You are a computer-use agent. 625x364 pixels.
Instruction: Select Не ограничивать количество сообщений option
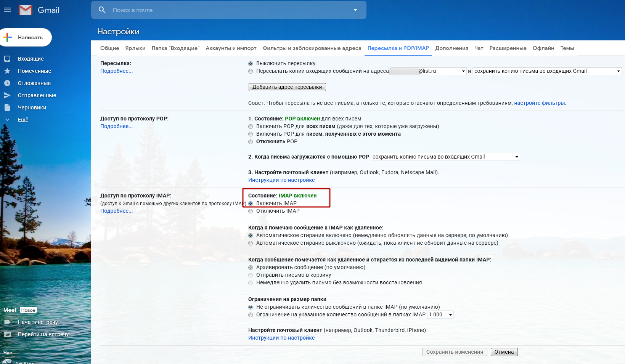251,307
